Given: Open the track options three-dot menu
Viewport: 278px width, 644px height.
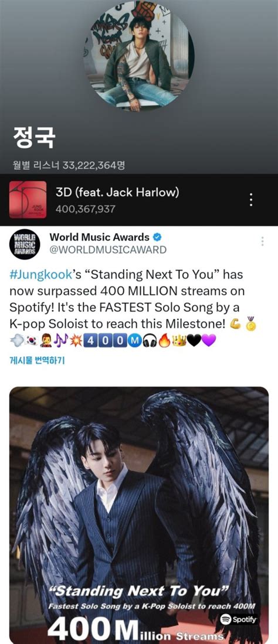Looking at the screenshot, I should coord(251,200).
